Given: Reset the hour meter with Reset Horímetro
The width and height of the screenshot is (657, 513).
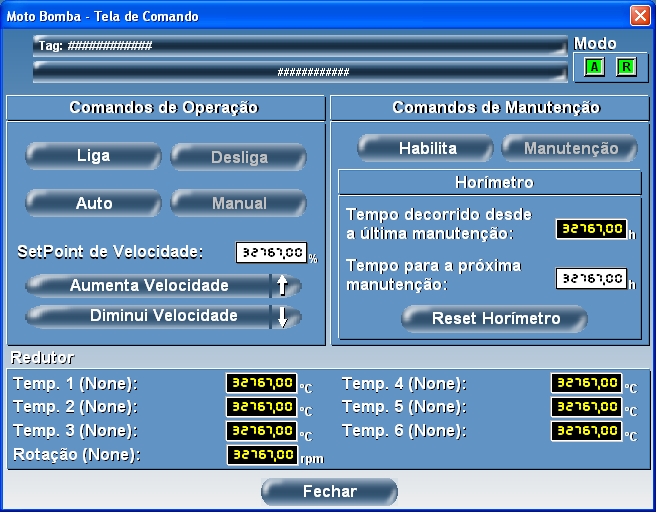Looking at the screenshot, I should 494,319.
